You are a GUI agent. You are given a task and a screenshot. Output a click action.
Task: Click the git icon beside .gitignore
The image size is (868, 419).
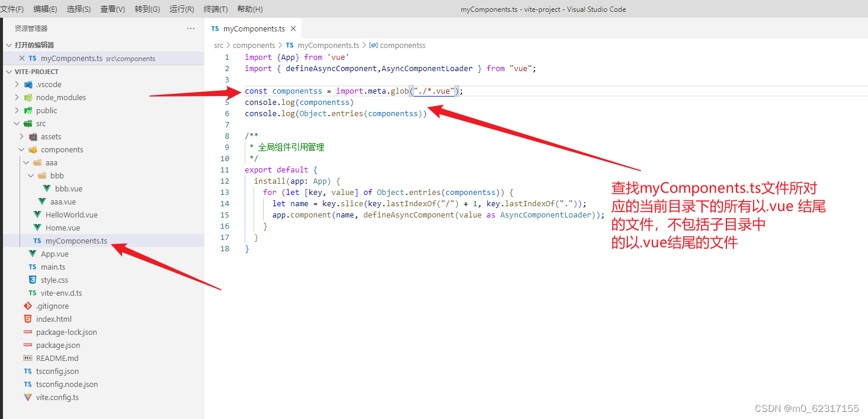(28, 306)
